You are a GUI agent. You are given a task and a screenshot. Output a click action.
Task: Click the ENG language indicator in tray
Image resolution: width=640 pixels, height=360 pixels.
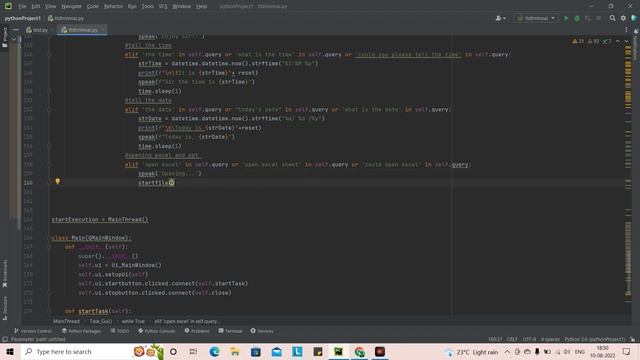(x=580, y=352)
